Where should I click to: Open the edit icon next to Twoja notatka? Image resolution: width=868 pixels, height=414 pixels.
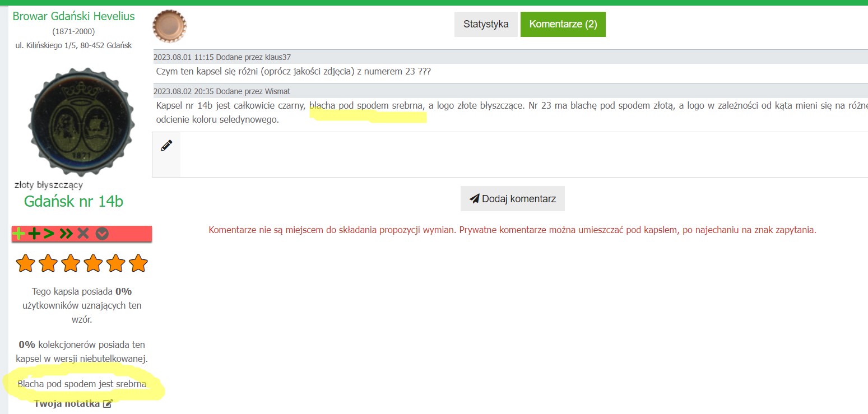click(x=108, y=403)
